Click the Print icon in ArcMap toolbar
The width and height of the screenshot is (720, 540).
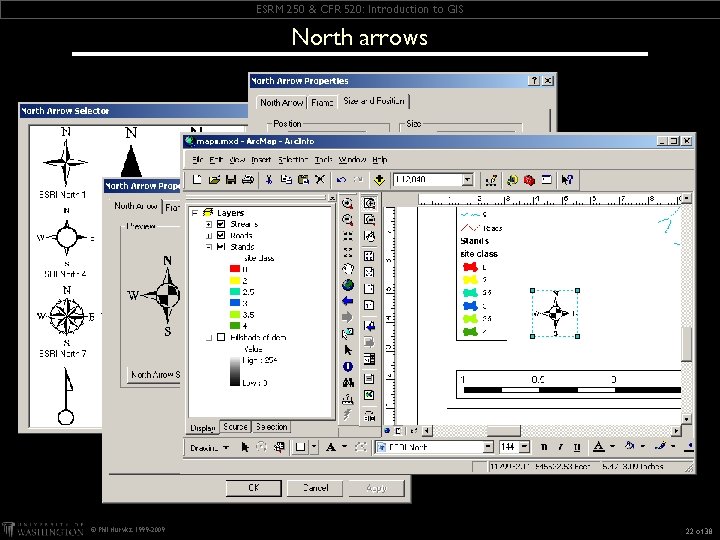pos(248,180)
